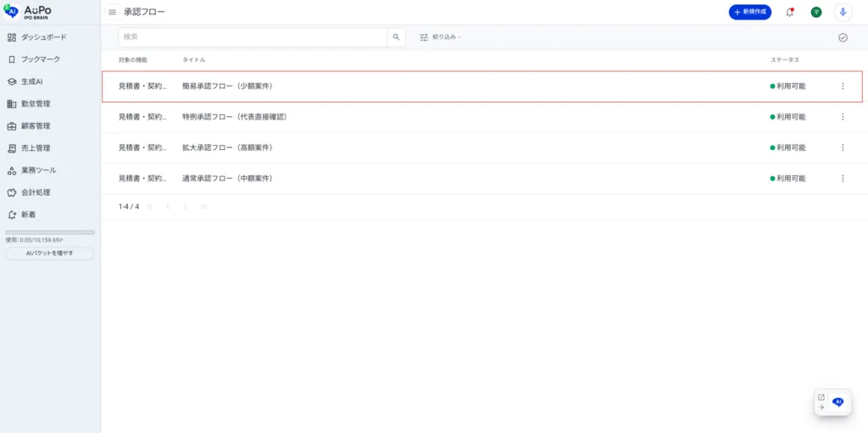This screenshot has width=868, height=433.
Task: Open more options for 通常承認フロー row
Action: [843, 178]
